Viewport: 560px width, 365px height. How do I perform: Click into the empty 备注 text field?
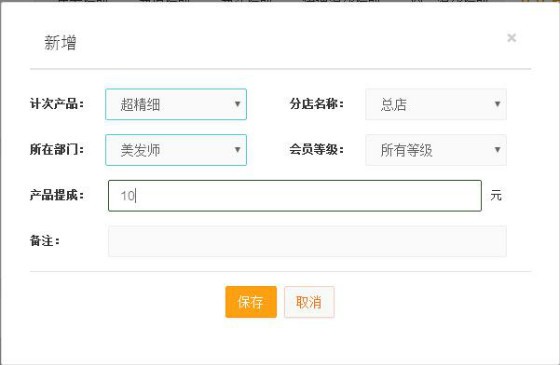(x=307, y=241)
